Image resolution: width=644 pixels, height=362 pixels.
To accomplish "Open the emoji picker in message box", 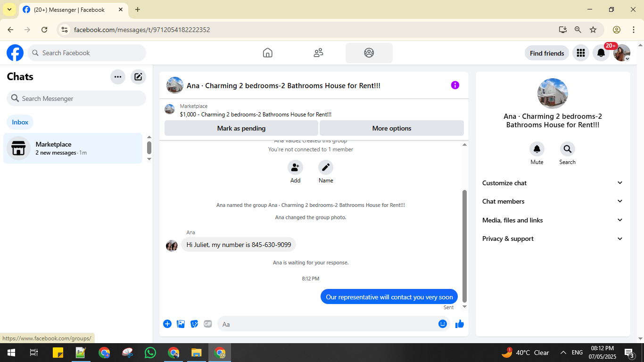I will (x=442, y=324).
